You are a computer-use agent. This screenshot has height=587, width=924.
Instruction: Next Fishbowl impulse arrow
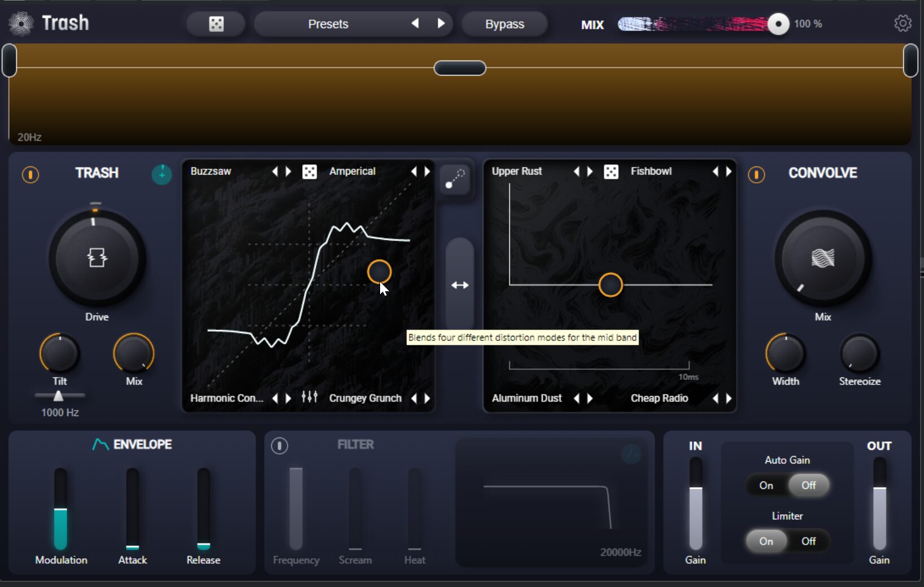coord(729,171)
